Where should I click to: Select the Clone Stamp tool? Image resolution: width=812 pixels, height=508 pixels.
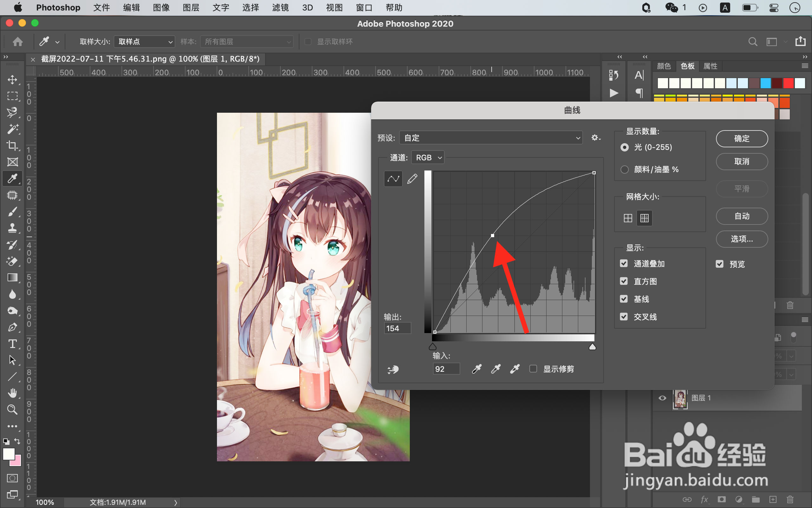[x=12, y=228]
